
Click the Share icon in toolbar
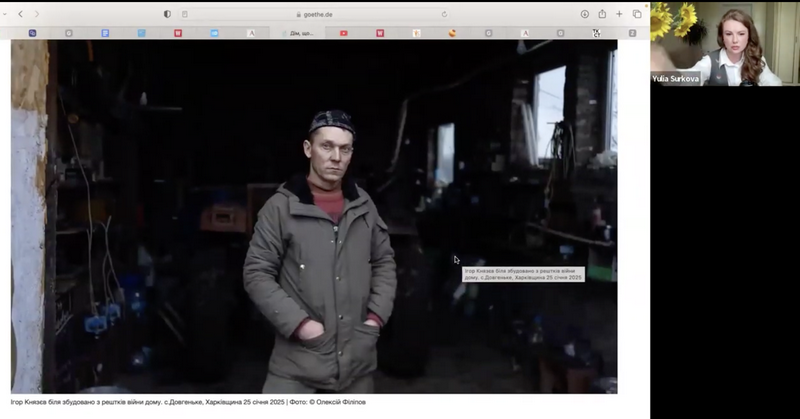(x=602, y=14)
